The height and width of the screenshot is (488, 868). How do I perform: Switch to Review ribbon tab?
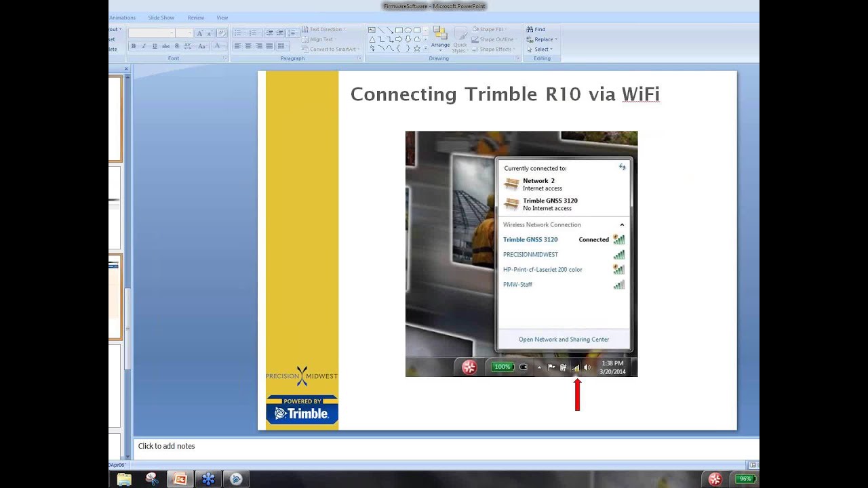click(195, 18)
